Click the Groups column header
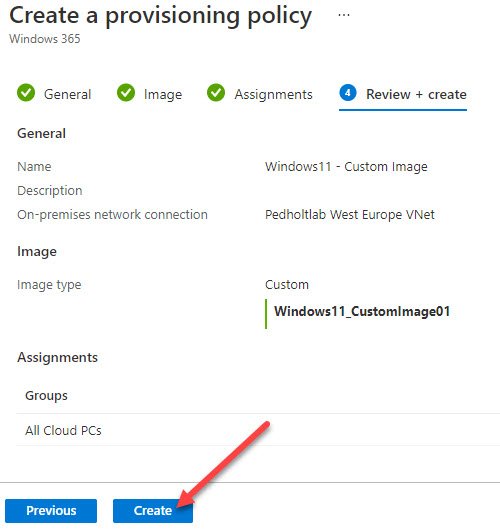Image resolution: width=500 pixels, height=531 pixels. tap(46, 396)
